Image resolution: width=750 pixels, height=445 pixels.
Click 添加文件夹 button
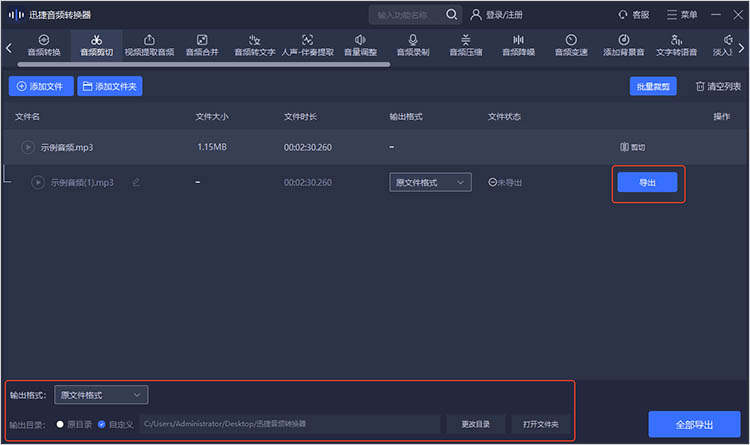[110, 86]
